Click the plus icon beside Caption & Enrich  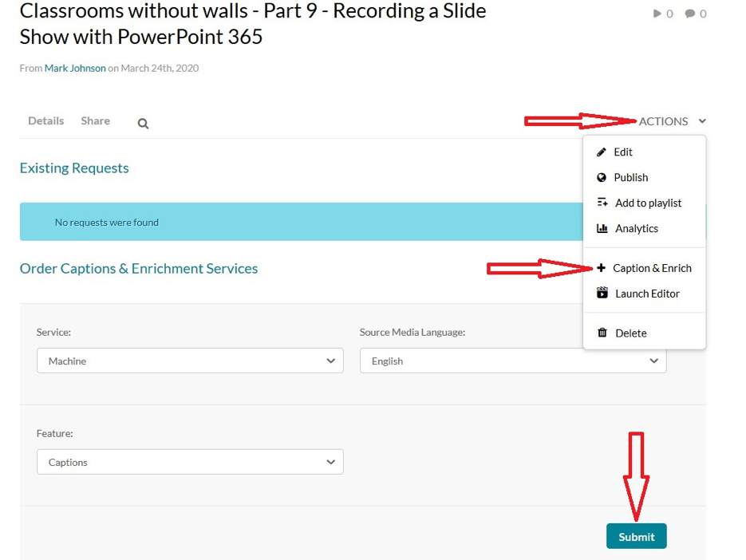pyautogui.click(x=602, y=268)
